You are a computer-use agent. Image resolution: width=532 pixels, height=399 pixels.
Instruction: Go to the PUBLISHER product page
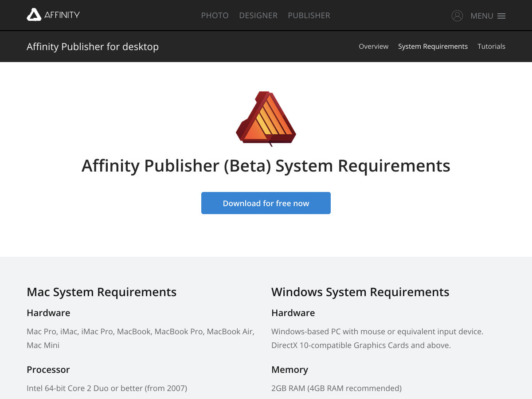coord(309,16)
